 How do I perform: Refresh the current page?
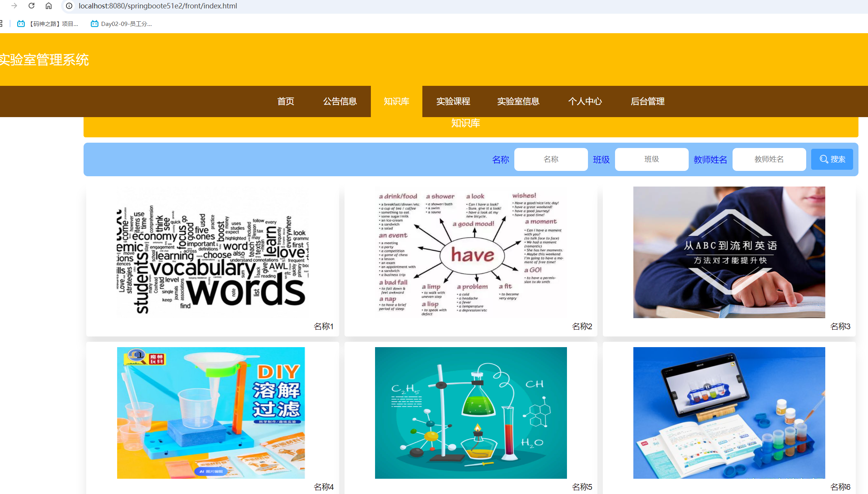(31, 6)
